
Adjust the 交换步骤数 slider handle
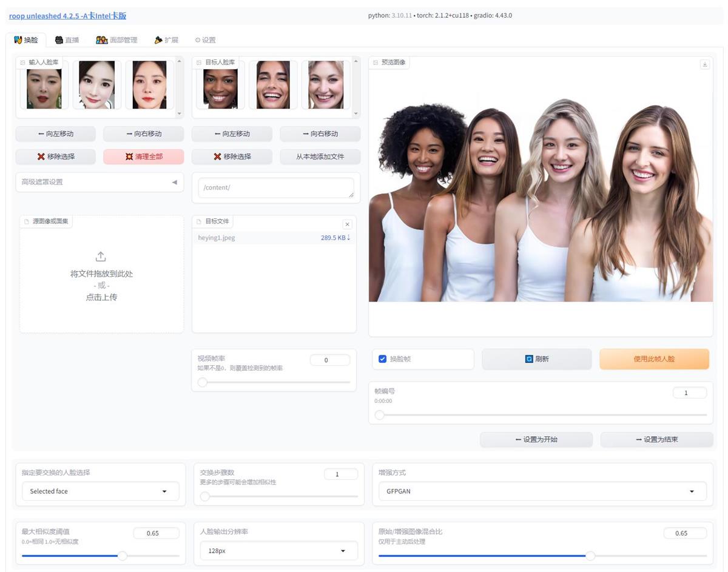(x=205, y=496)
